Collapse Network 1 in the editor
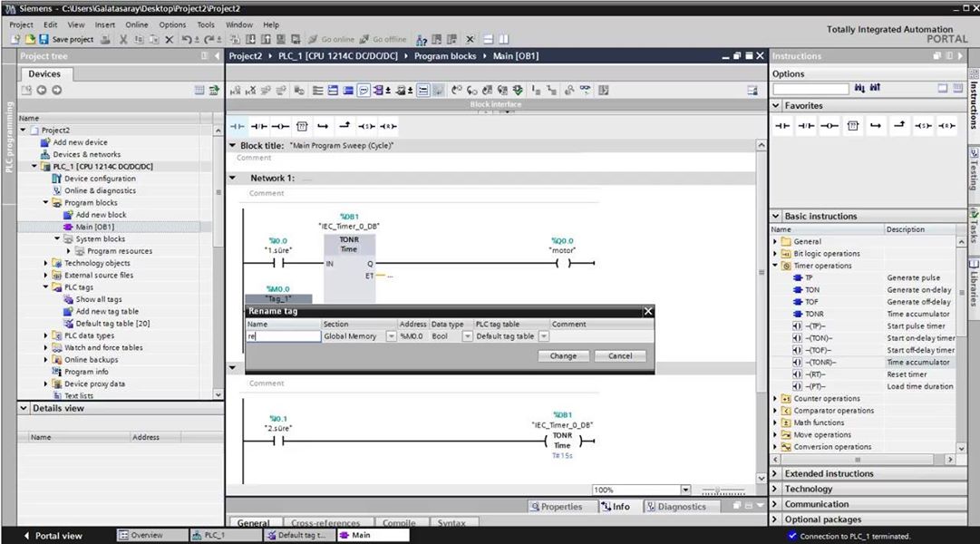The width and height of the screenshot is (980, 544). (232, 179)
